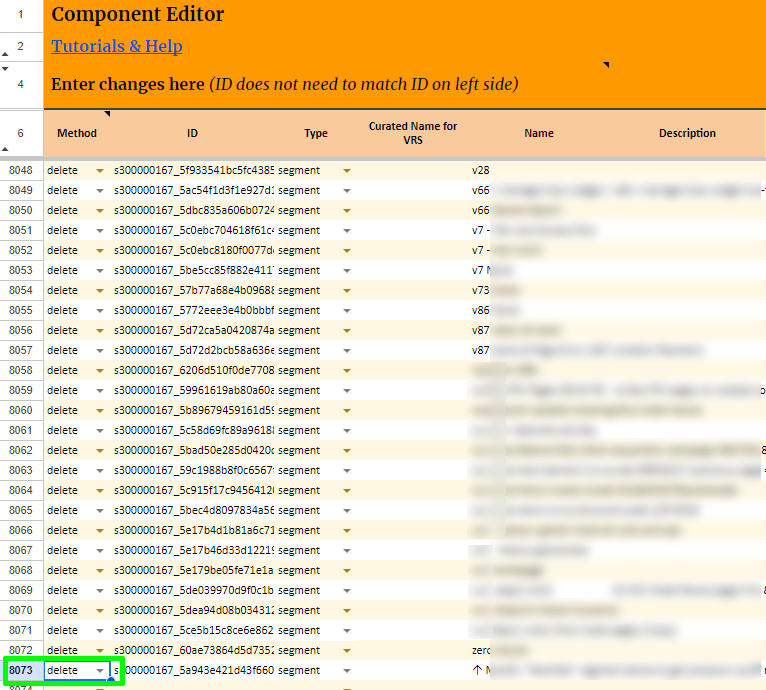Screen dimensions: 766x690
Task: Open Type dropdown in row 8060
Action: pos(347,410)
